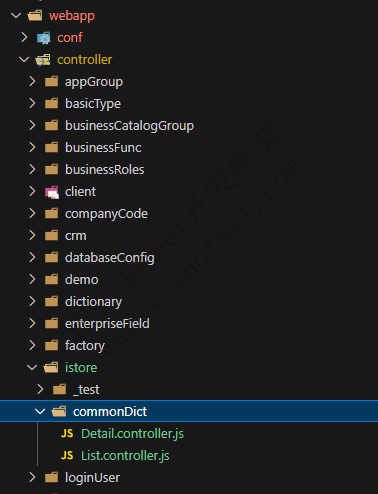
Task: Select the enterpriseField folder label
Action: tap(107, 324)
